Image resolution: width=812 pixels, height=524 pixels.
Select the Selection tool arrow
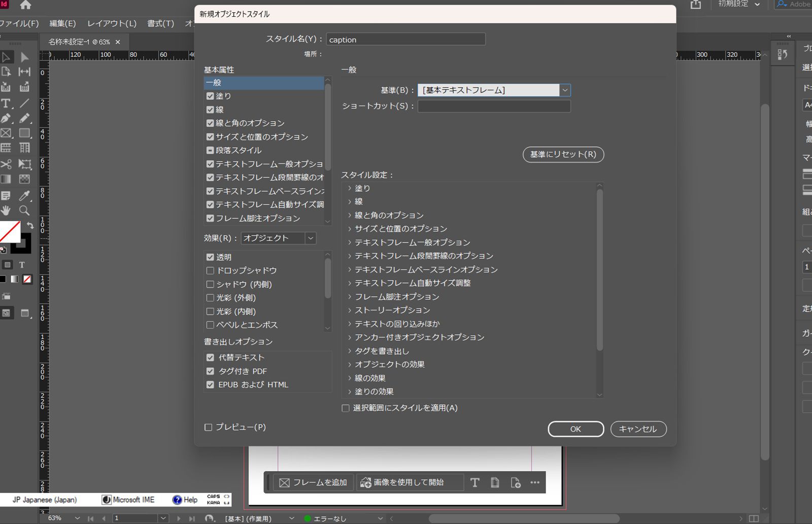(x=7, y=57)
